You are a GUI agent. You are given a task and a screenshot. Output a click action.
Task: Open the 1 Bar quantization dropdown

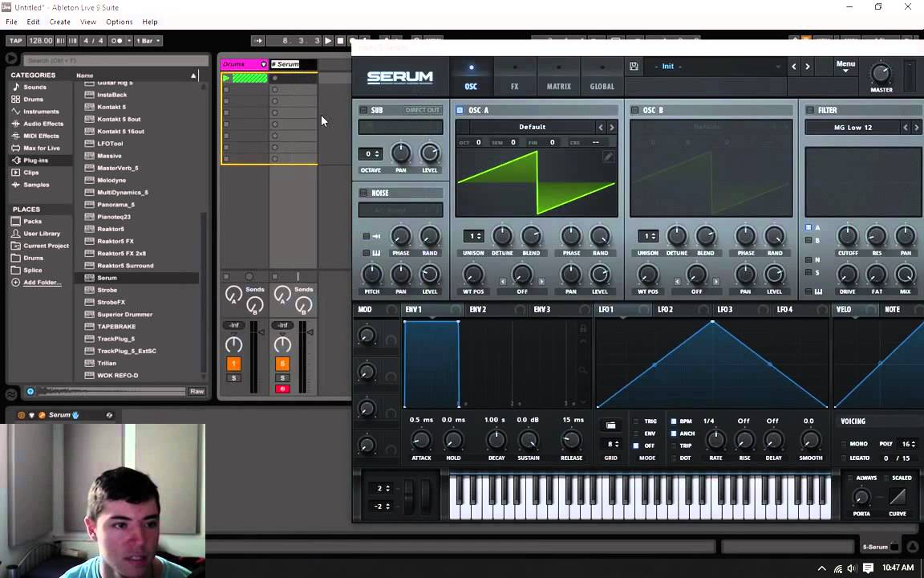pos(148,41)
